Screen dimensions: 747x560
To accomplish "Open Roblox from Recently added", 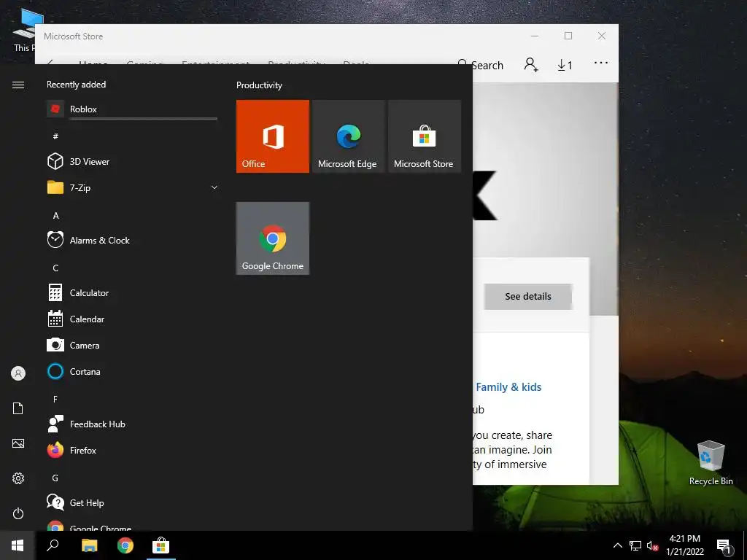I will tap(132, 109).
